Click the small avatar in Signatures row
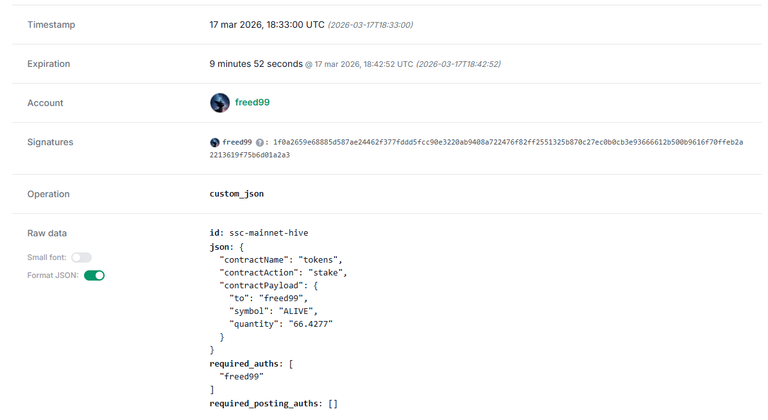 pos(214,143)
